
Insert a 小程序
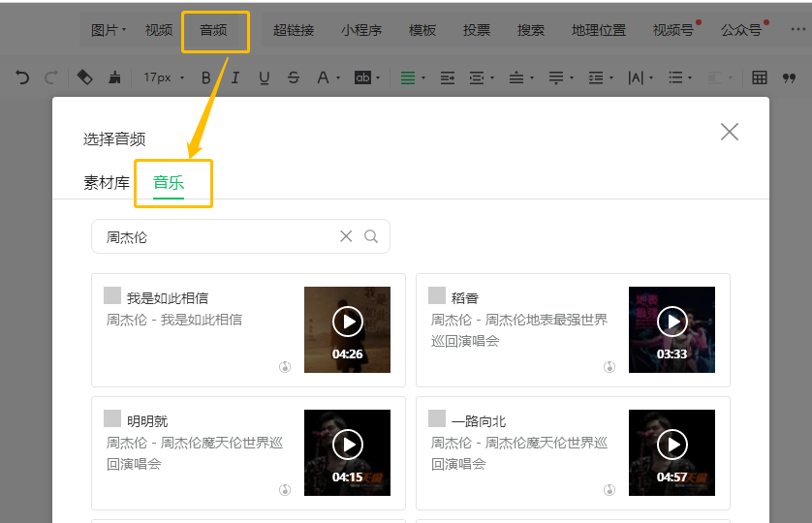coord(361,30)
